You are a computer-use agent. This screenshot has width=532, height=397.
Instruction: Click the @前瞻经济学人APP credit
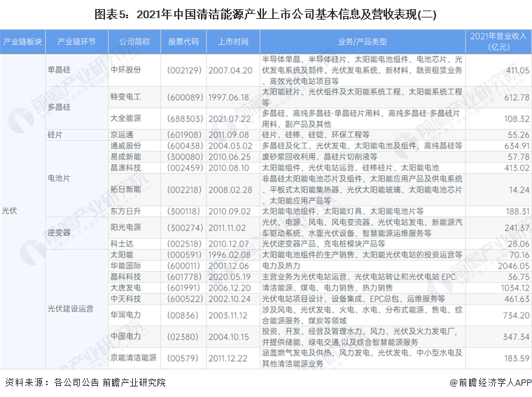491,382
